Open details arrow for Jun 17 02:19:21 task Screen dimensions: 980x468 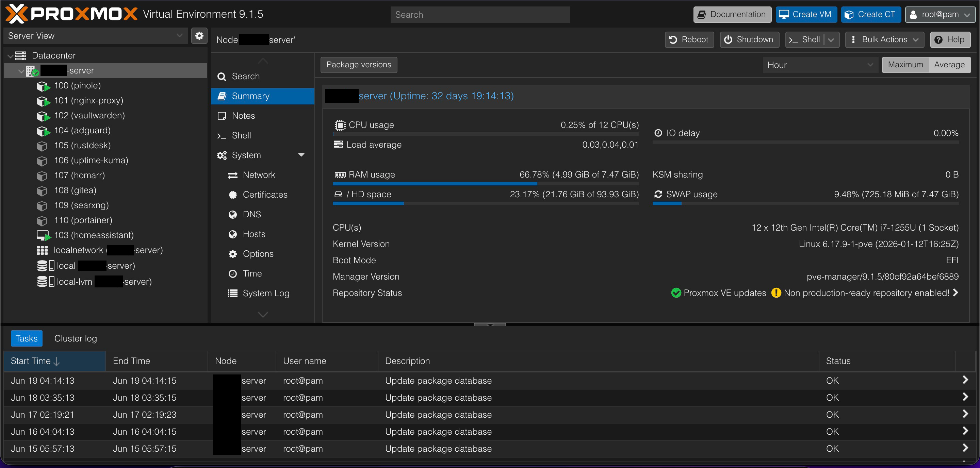[965, 414]
